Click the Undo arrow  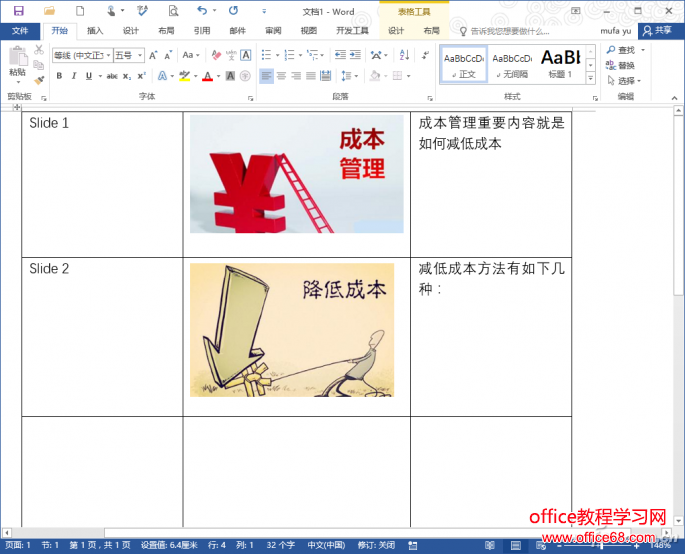click(202, 10)
